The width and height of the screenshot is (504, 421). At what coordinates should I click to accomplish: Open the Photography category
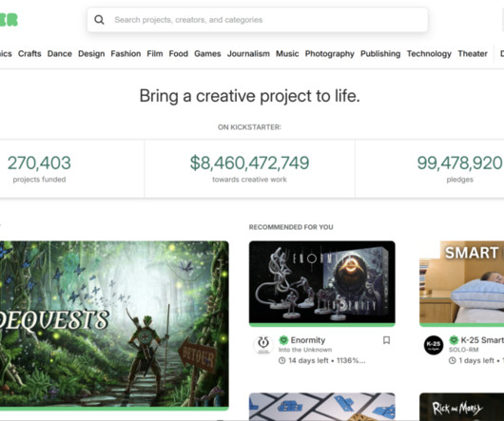click(x=329, y=53)
